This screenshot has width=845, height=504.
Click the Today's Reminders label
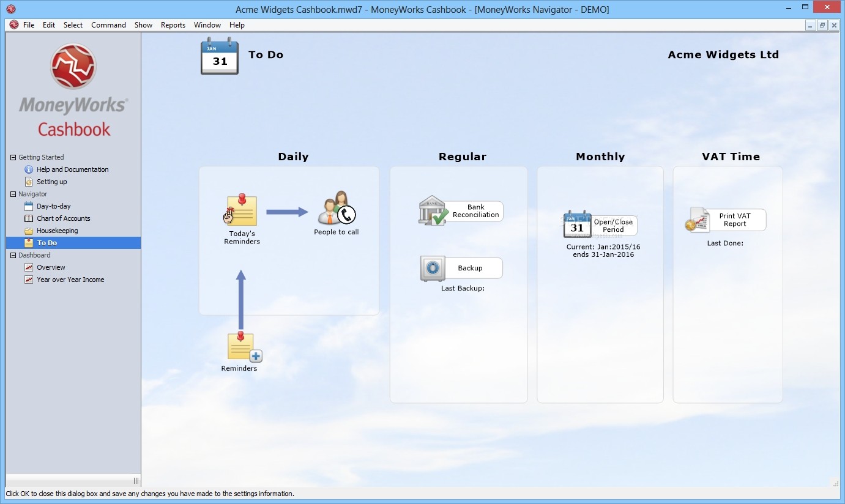[x=242, y=237]
